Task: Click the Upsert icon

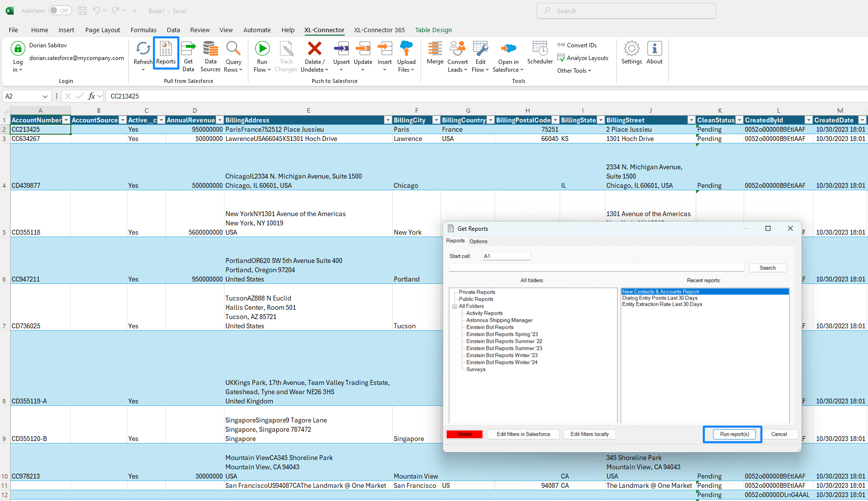Action: click(341, 49)
